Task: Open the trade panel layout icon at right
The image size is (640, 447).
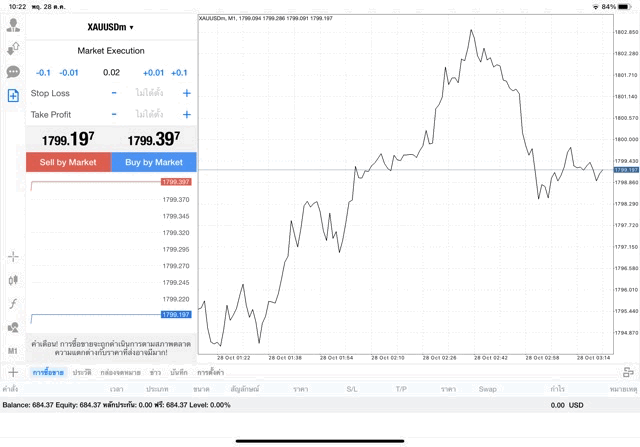Action: click(629, 372)
